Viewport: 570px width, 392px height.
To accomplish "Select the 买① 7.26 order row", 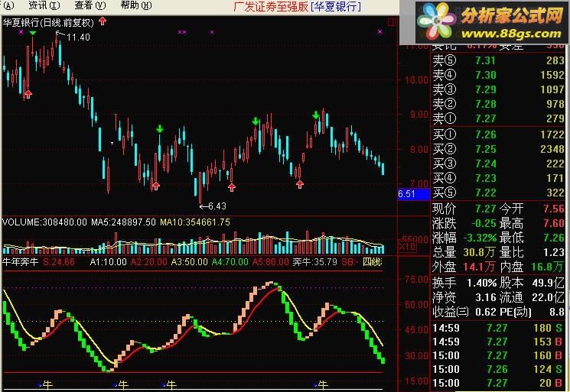I will (498, 134).
